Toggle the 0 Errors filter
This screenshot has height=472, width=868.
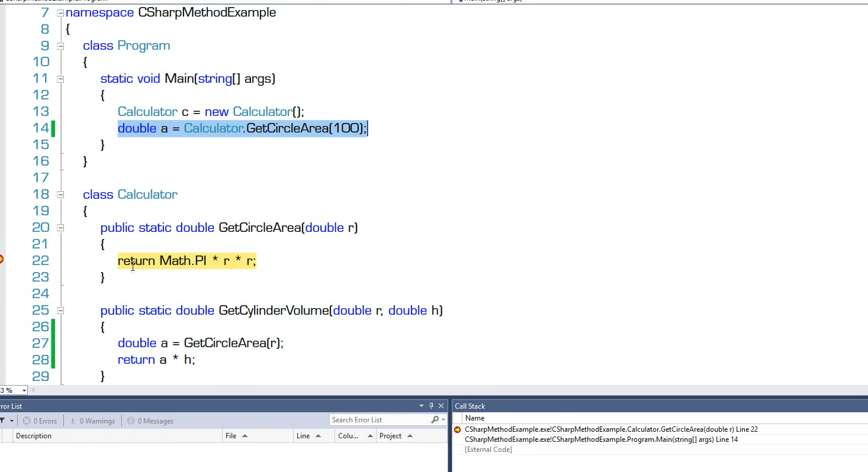pos(40,421)
